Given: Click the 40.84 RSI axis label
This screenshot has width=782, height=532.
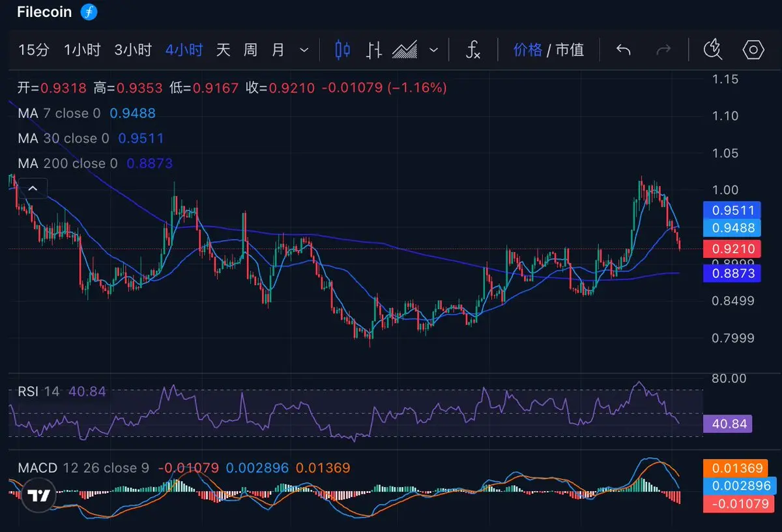Looking at the screenshot, I should tap(728, 425).
